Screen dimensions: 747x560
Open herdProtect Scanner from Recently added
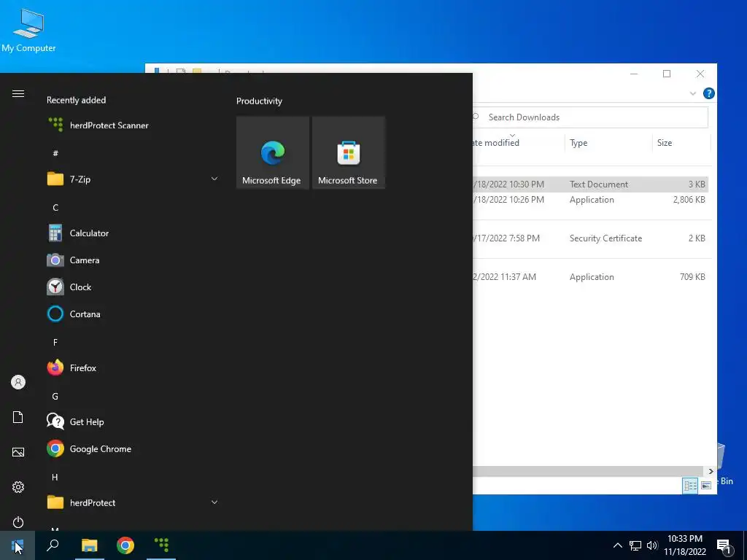tap(98, 125)
